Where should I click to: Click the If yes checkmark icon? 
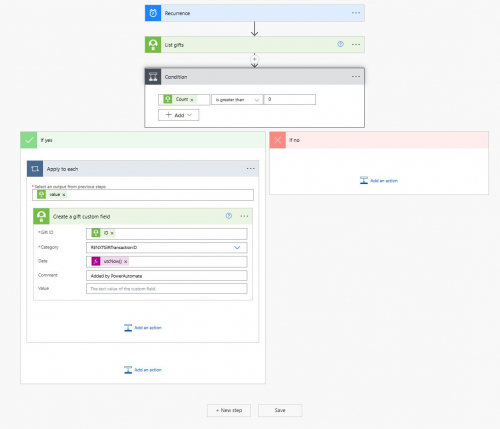pos(29,140)
